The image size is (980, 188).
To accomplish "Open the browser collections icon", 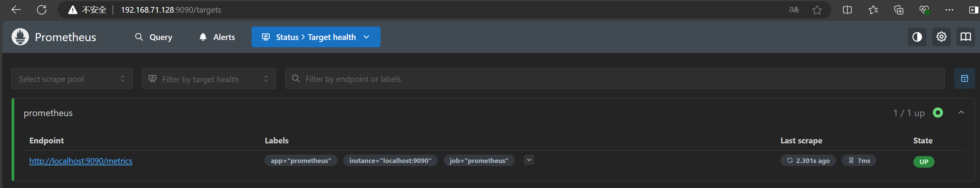I will tap(898, 10).
